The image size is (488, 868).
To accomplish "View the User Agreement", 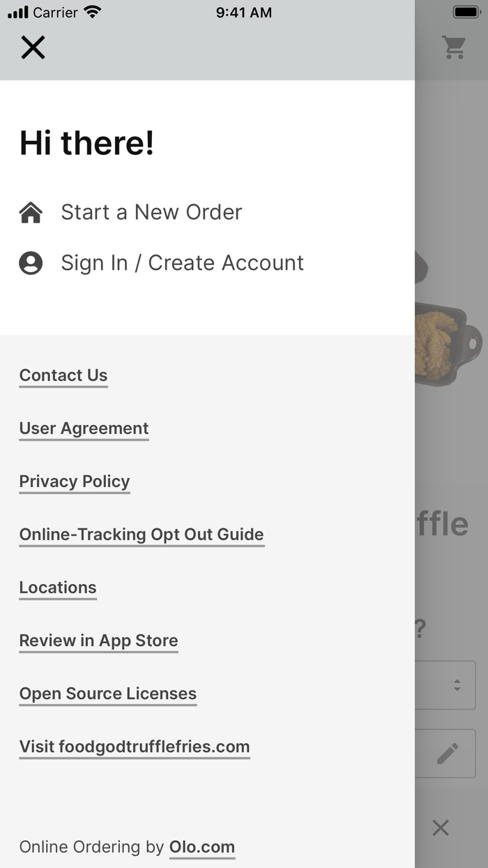I will pos(84,428).
